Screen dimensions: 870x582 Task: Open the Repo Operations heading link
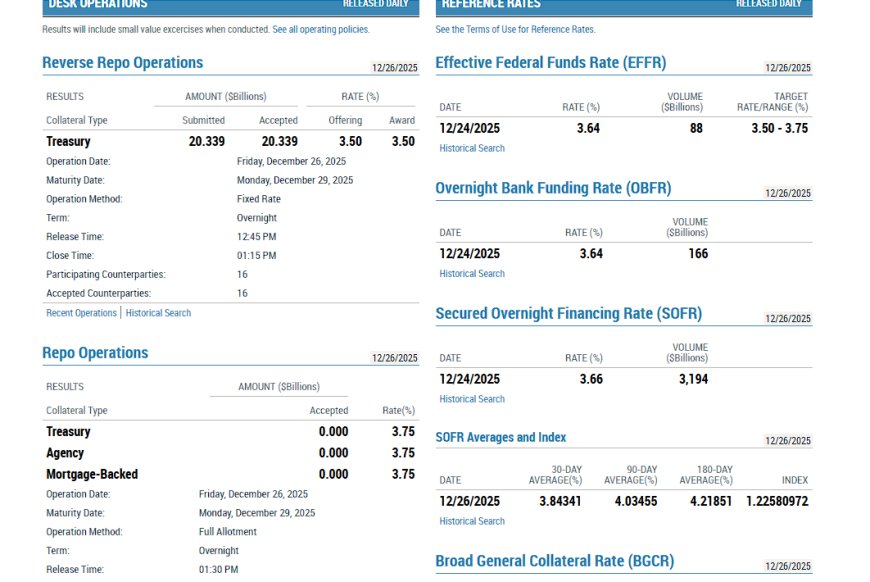[x=95, y=353]
